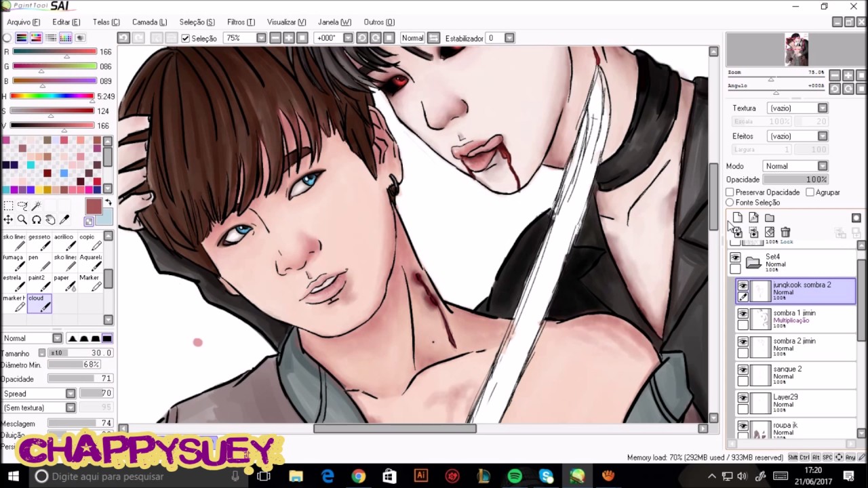Click the undo arrow in toolbar
Image resolution: width=868 pixels, height=488 pixels.
[123, 38]
